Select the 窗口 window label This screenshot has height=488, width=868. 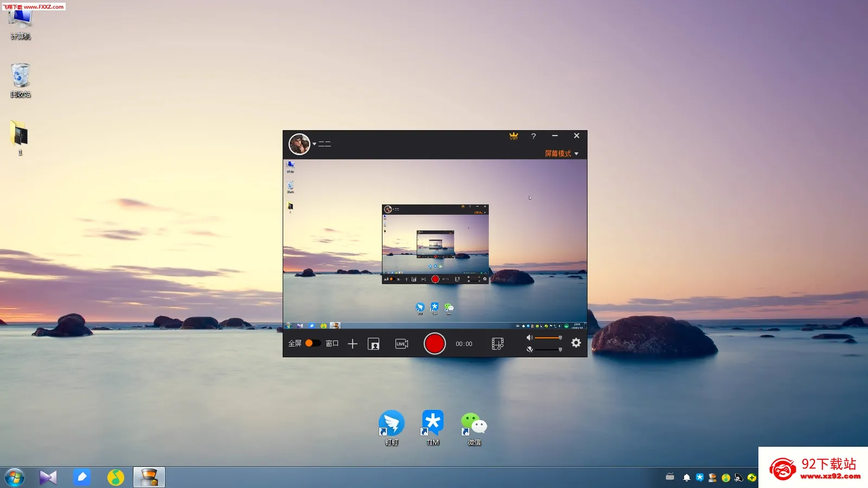332,343
